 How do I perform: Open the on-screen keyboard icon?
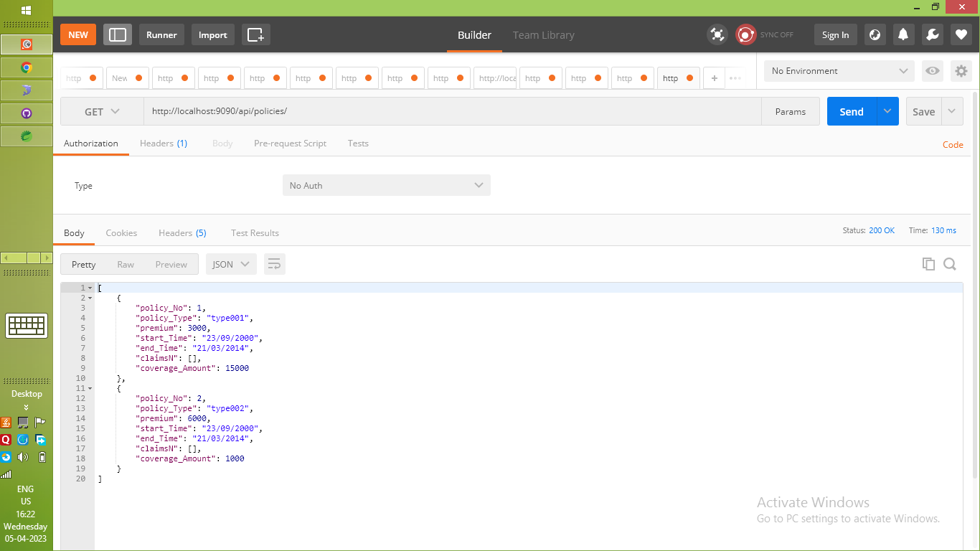click(x=27, y=325)
